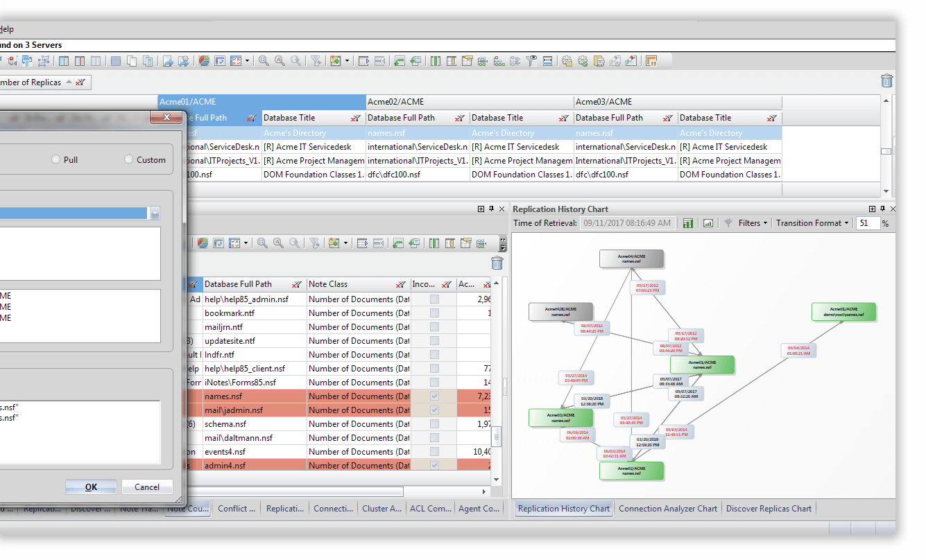Toggle Inco checkbox for bookmark.ntf row
This screenshot has height=560, width=926.
(434, 313)
